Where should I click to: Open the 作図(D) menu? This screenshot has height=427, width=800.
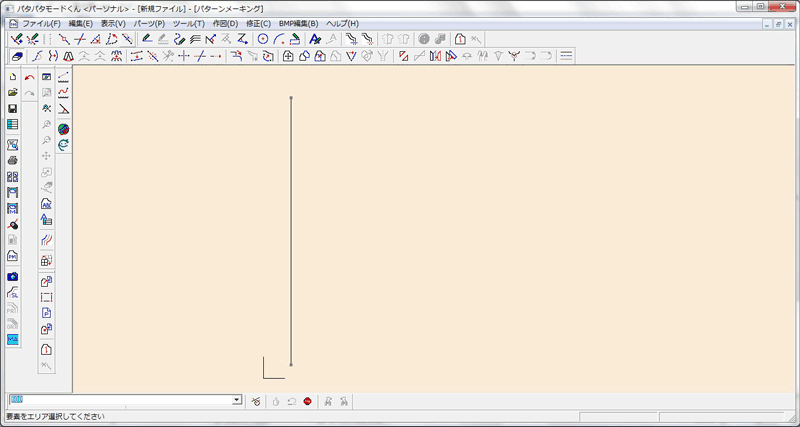pyautogui.click(x=226, y=23)
